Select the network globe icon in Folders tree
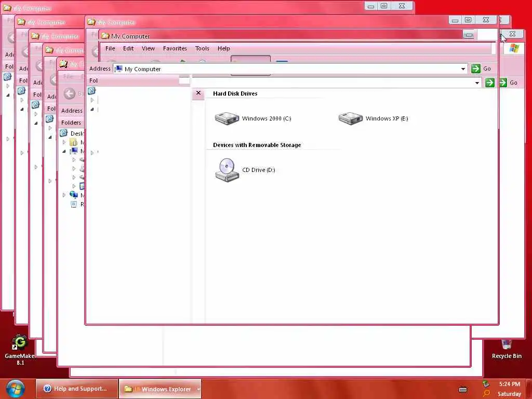 tap(73, 194)
